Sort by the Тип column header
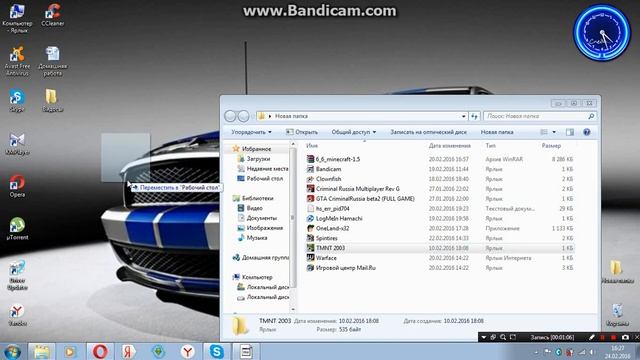The image size is (640, 360). click(491, 146)
